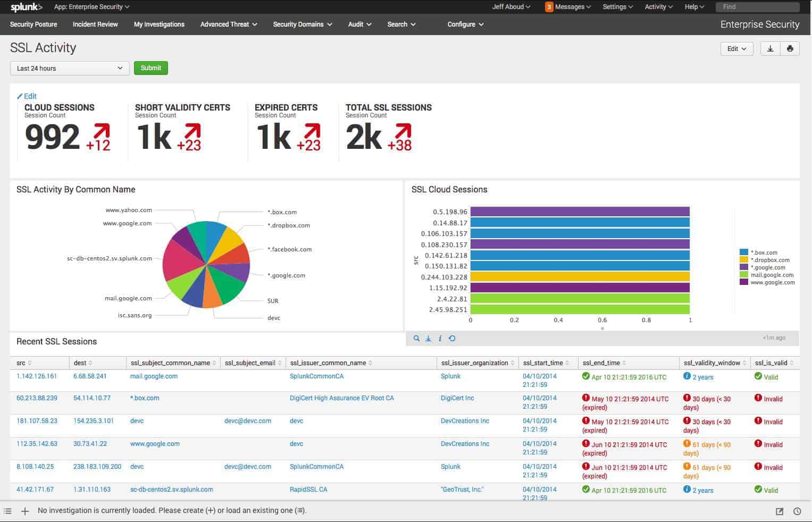The width and height of the screenshot is (812, 522).
Task: Expand the Advanced Threat menu
Action: (229, 24)
